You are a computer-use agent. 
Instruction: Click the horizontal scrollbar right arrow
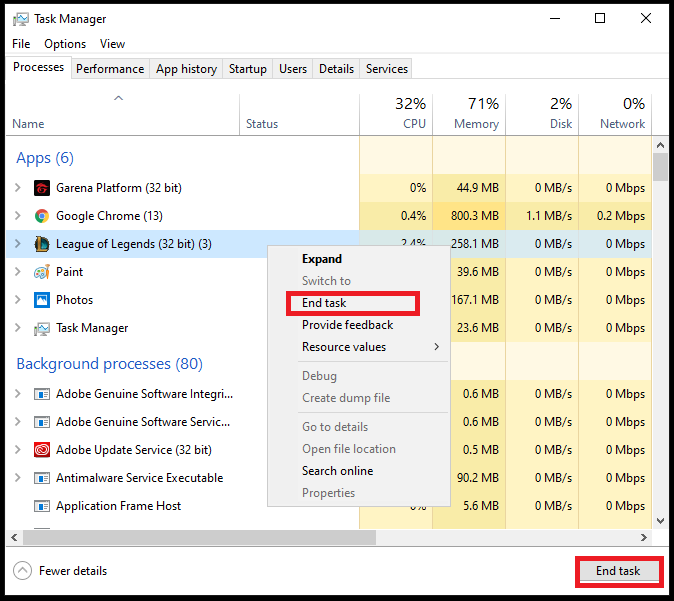pos(643,537)
